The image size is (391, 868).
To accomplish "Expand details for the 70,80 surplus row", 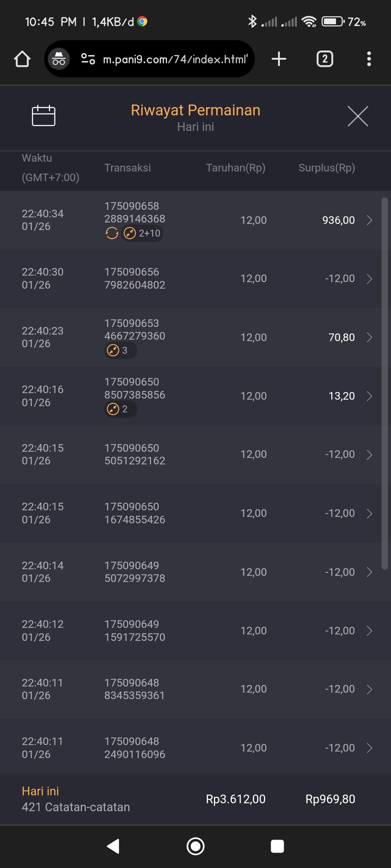I will click(x=369, y=337).
